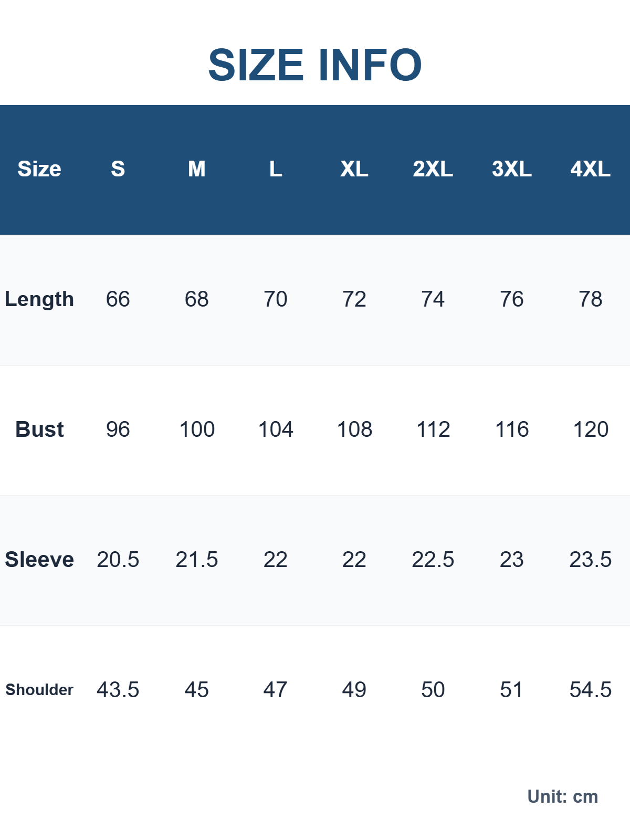Click the Unit: cm note
The width and height of the screenshot is (630, 840).
point(562,796)
